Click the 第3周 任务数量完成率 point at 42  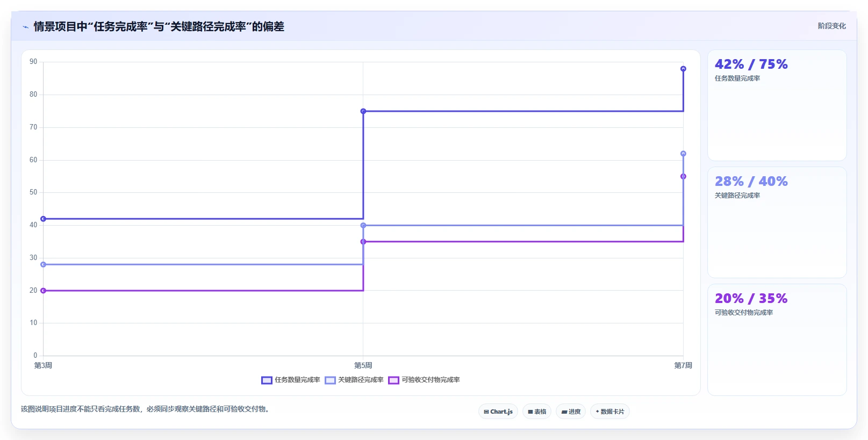coord(44,219)
